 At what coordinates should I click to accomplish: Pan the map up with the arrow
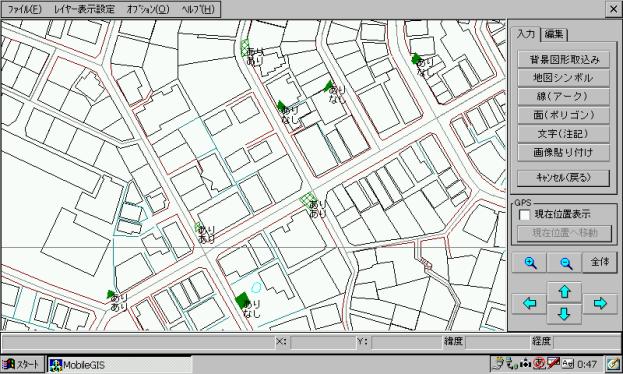pos(564,292)
